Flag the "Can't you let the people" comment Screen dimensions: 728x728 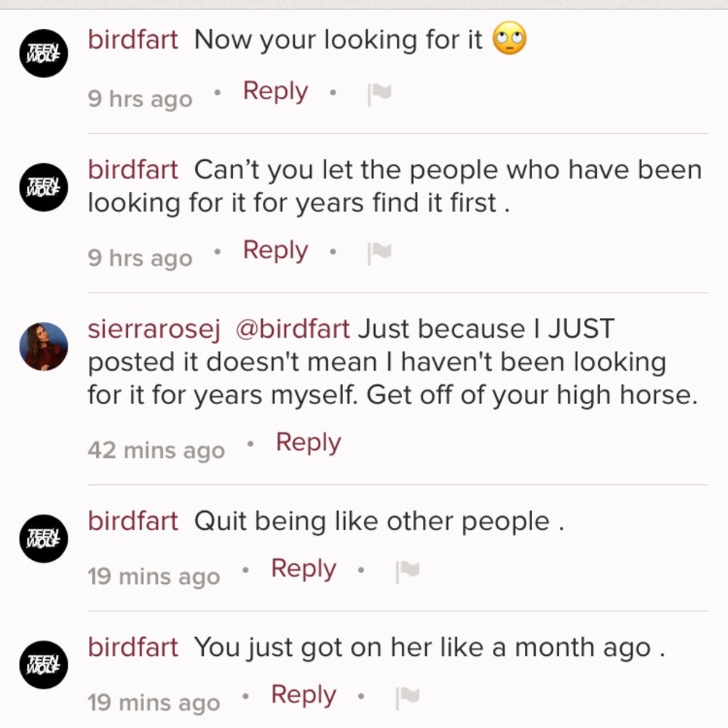379,252
